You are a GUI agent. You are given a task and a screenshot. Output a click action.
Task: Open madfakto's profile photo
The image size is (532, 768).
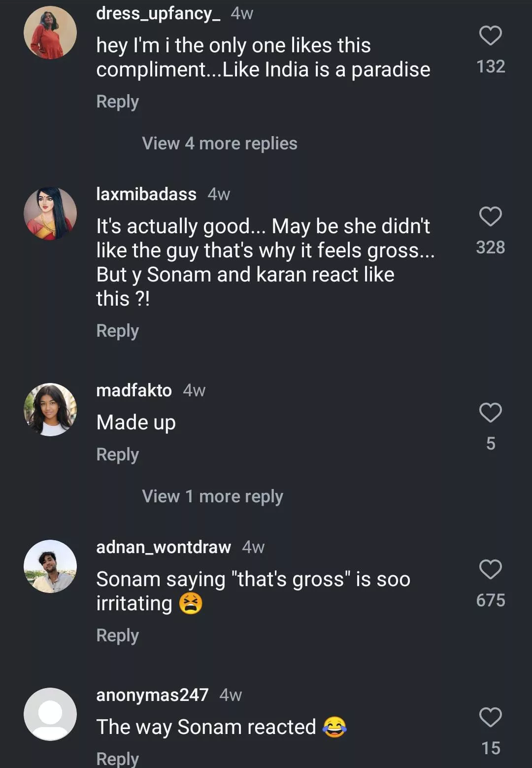tap(50, 410)
